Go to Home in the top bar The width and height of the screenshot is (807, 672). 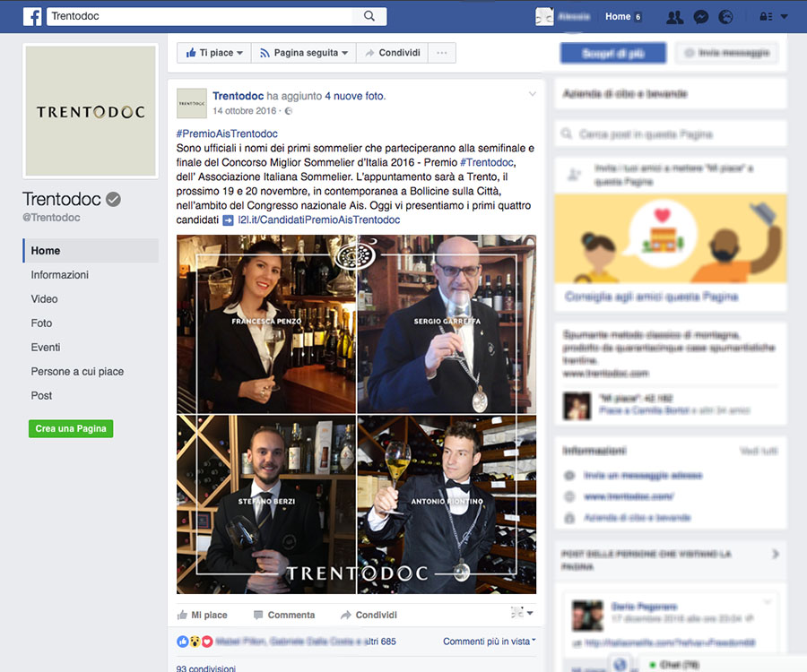[618, 16]
